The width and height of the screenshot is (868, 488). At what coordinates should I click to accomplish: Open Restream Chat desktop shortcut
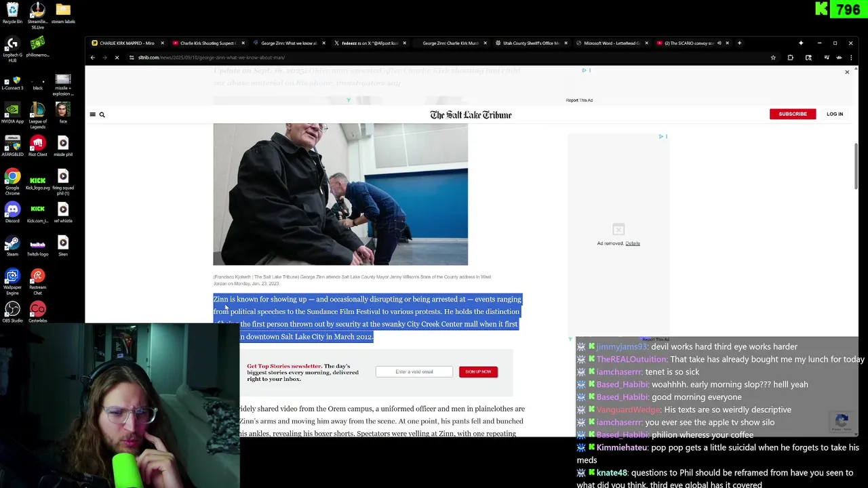[x=37, y=281]
